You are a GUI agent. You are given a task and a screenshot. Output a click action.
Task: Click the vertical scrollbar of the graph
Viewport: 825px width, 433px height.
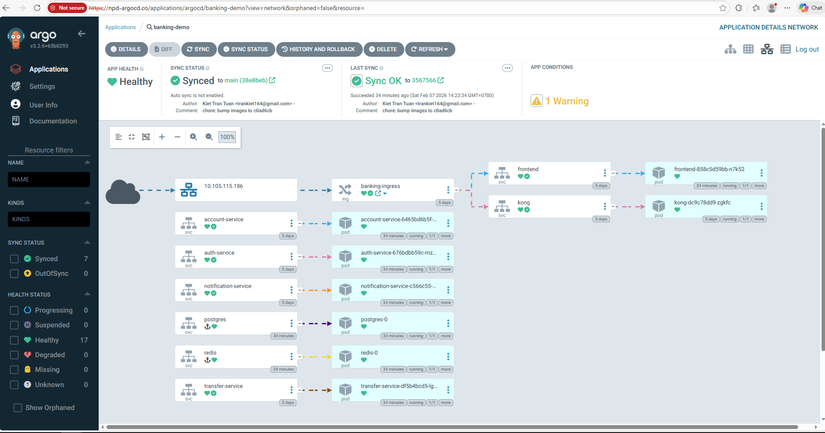822,237
